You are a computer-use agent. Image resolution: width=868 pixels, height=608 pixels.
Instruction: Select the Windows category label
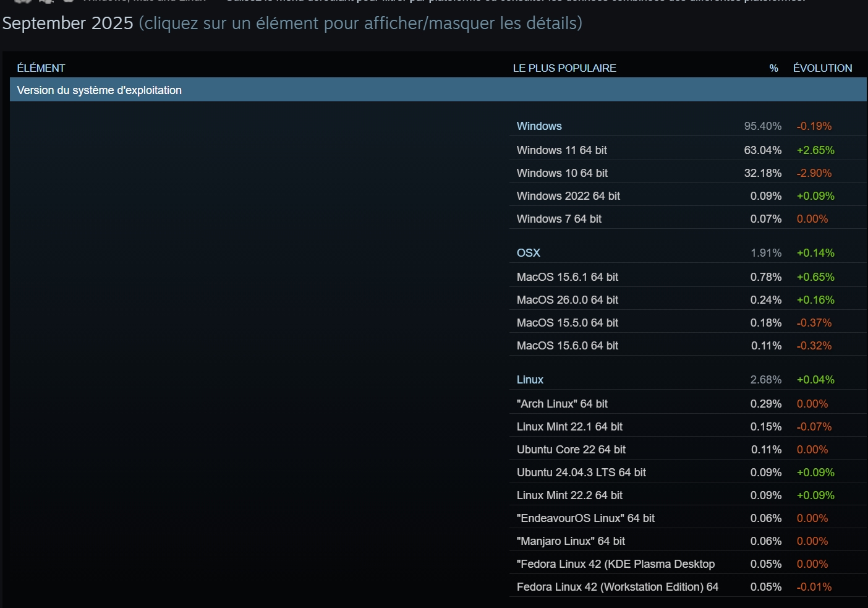(x=539, y=126)
